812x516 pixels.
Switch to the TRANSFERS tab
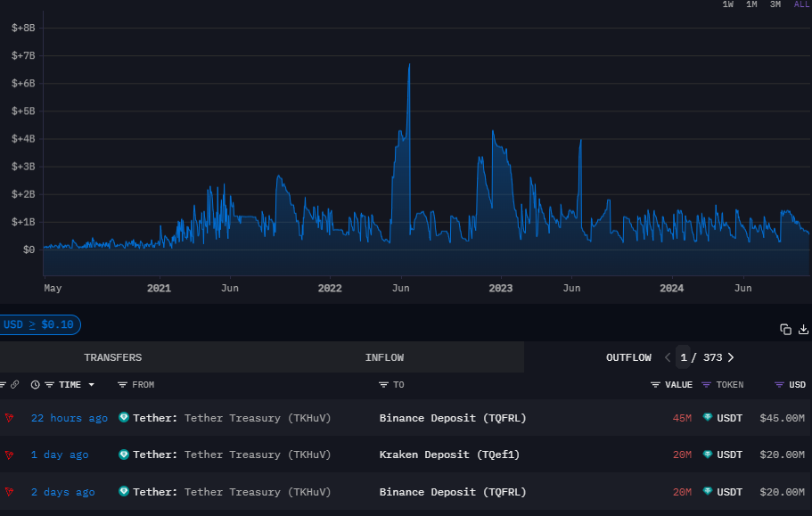pyautogui.click(x=112, y=356)
